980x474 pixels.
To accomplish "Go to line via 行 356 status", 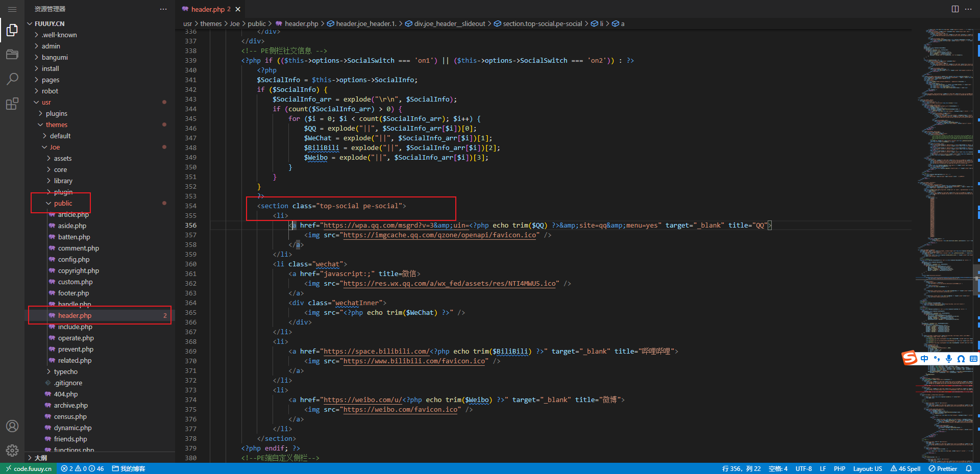I will [x=741, y=468].
